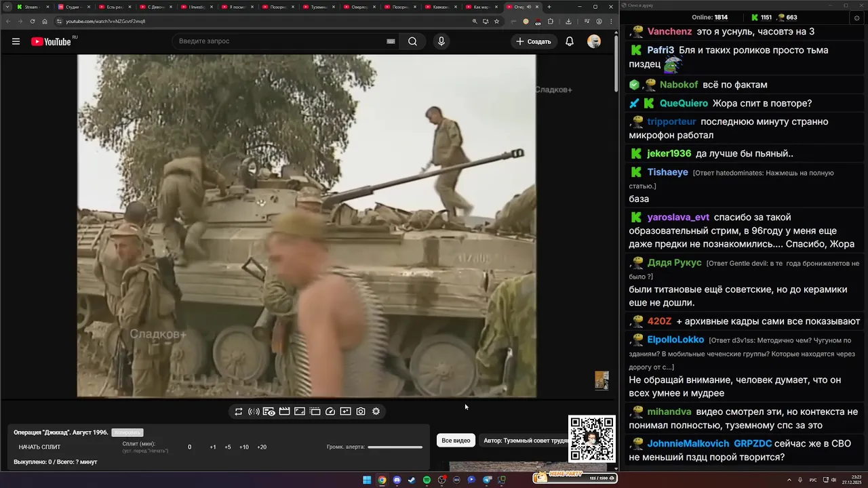Open username ElpolloLokko in chat
This screenshot has width=868, height=488.
(x=675, y=340)
